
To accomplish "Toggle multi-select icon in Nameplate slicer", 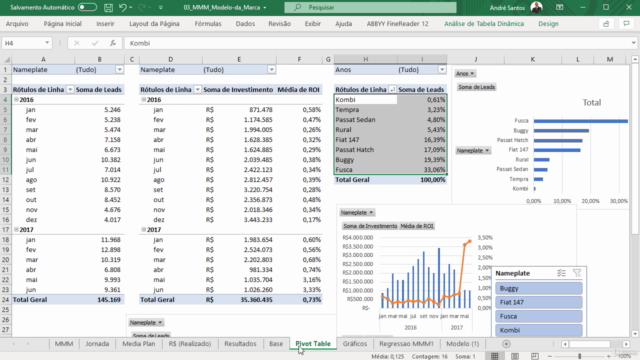I will [x=561, y=273].
